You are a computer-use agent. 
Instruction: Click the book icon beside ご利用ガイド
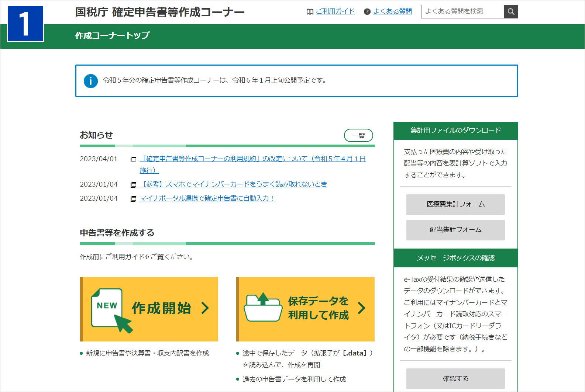pyautogui.click(x=310, y=12)
